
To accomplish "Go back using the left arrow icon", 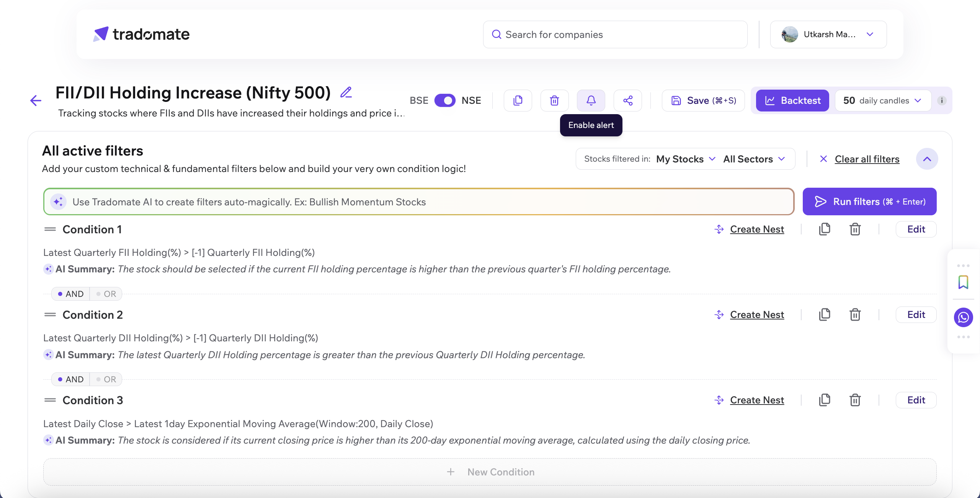I will pyautogui.click(x=36, y=100).
